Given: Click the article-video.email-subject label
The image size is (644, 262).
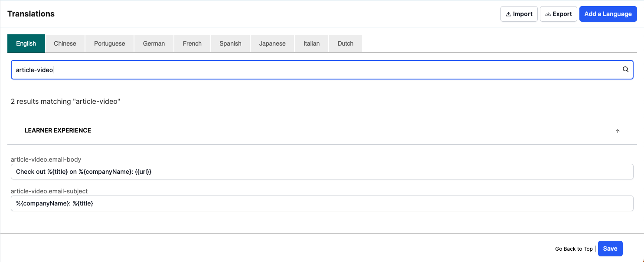Looking at the screenshot, I should tap(49, 191).
